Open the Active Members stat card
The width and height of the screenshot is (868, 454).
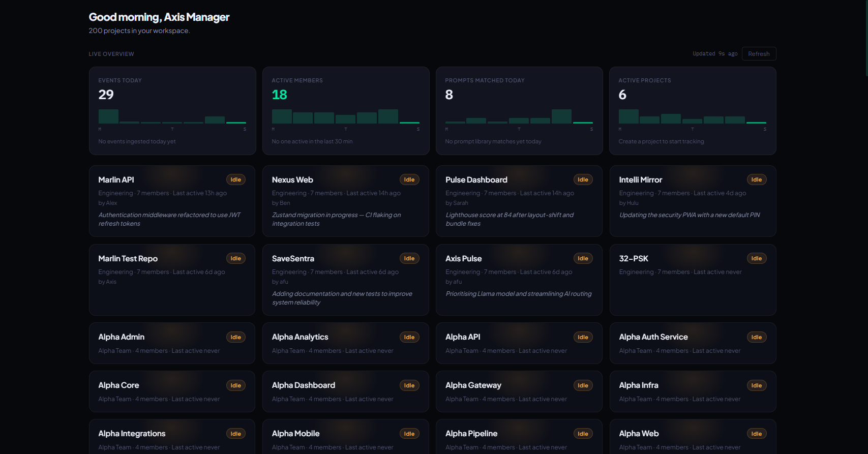coord(346,111)
